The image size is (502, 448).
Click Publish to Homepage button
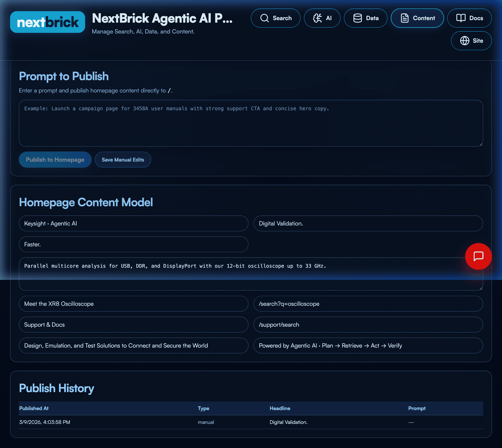click(x=55, y=160)
